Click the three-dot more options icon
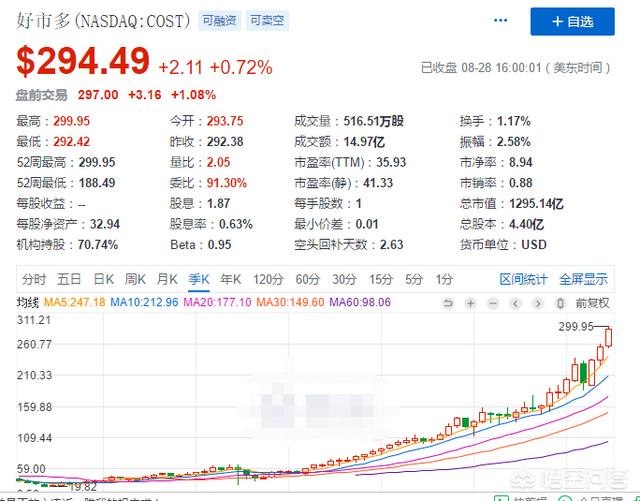Image resolution: width=640 pixels, height=501 pixels. pos(499,21)
